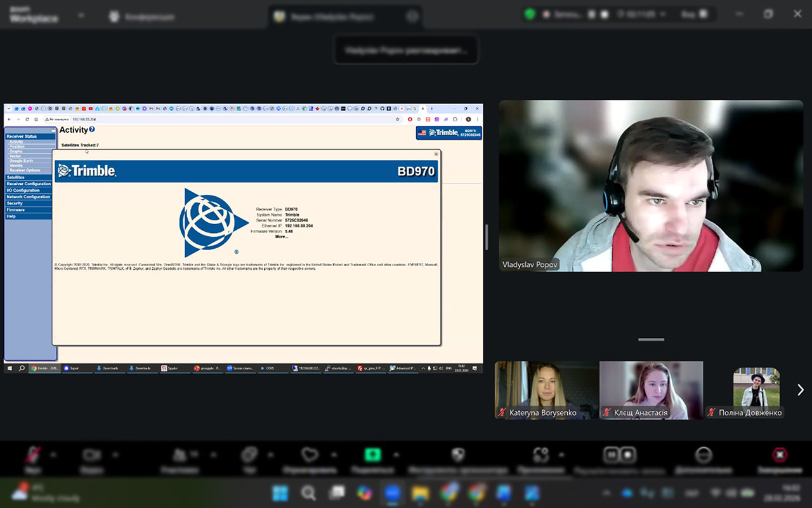Expand video options arrow beside camera
The image size is (812, 508).
point(115,455)
